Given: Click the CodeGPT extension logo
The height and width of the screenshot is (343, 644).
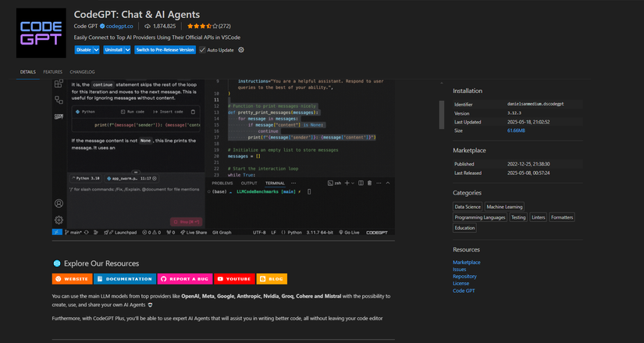Looking at the screenshot, I should click(41, 33).
